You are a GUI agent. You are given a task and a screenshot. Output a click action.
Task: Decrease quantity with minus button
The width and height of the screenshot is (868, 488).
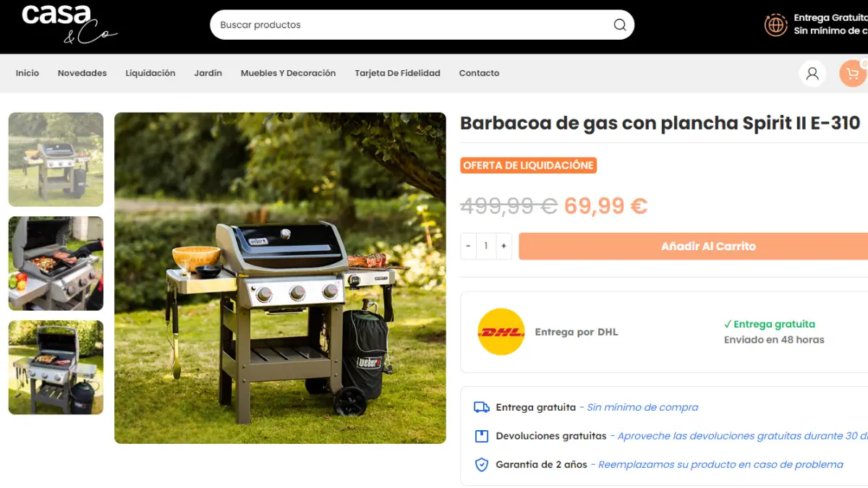[x=468, y=246]
